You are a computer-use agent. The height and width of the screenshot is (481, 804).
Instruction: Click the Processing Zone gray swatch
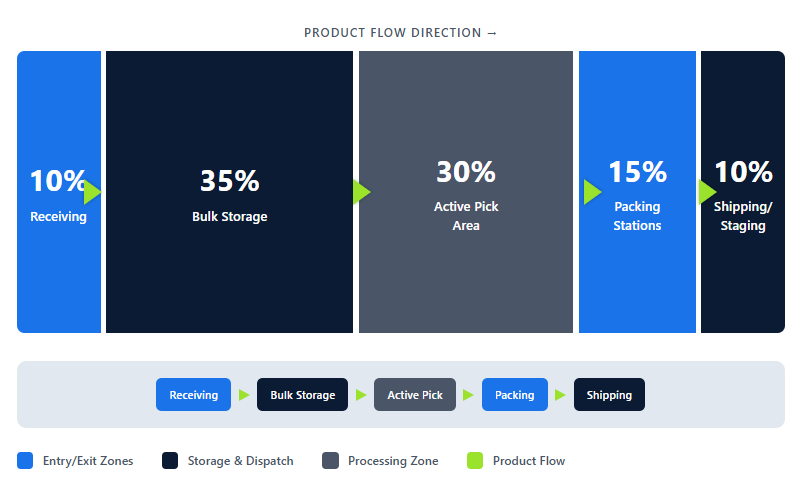tap(331, 461)
